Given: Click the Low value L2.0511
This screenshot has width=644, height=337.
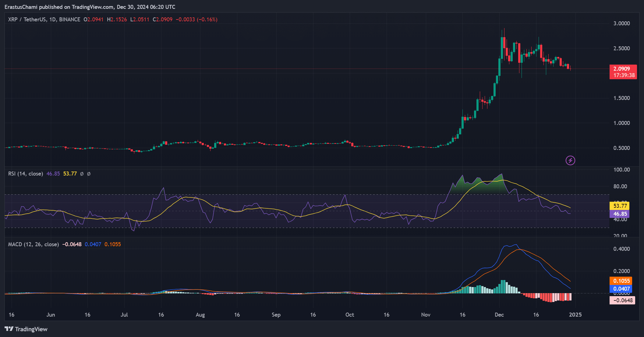Looking at the screenshot, I should [x=140, y=20].
